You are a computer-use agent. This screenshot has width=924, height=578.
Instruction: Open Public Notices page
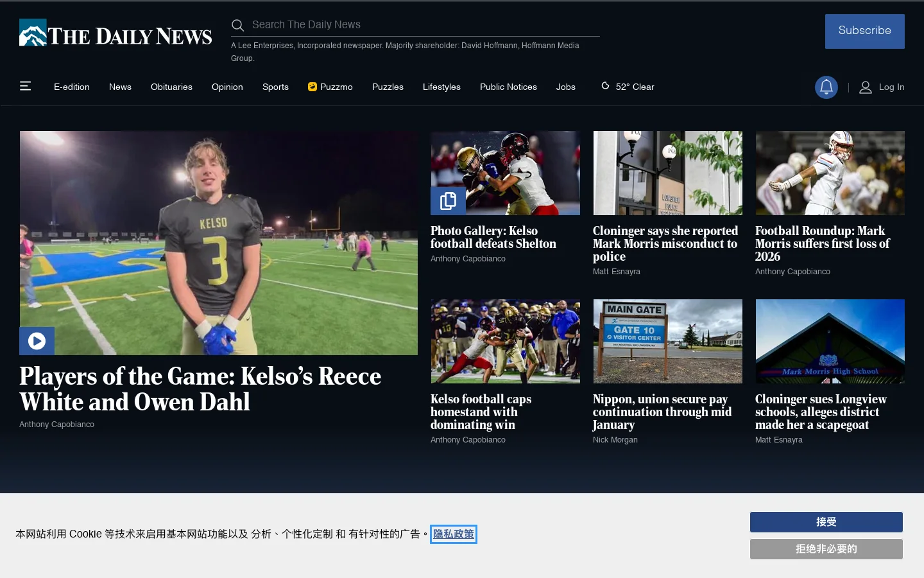508,87
